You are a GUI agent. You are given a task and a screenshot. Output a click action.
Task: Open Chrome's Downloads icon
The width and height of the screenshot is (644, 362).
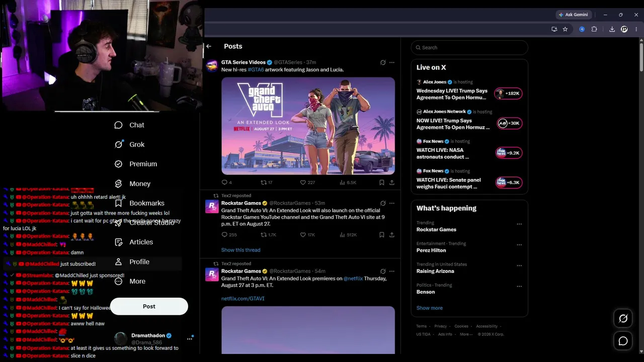coord(612,29)
